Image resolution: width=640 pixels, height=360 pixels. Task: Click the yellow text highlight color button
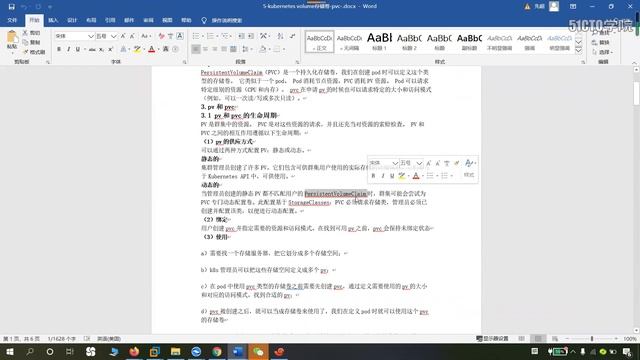pos(137,49)
